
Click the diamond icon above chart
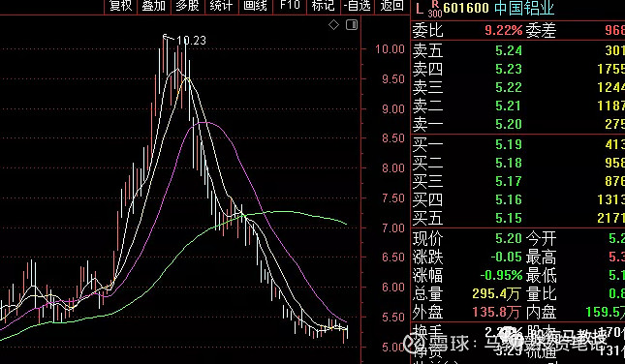[333, 25]
